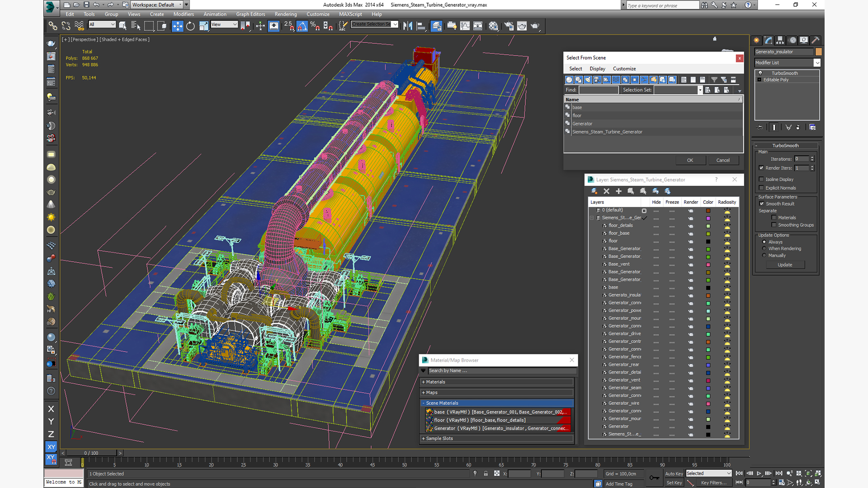The width and height of the screenshot is (868, 488).
Task: Click Select by Name toolbar icon
Action: click(x=136, y=26)
